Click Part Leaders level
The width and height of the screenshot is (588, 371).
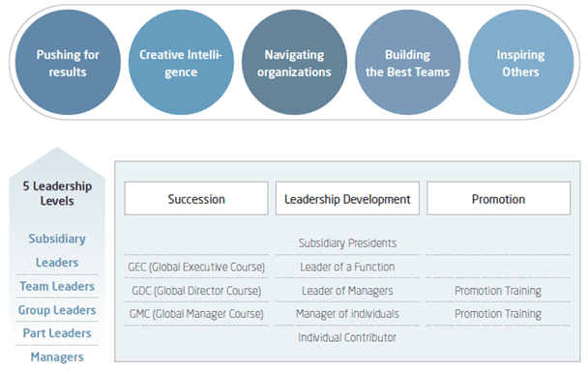click(x=57, y=333)
